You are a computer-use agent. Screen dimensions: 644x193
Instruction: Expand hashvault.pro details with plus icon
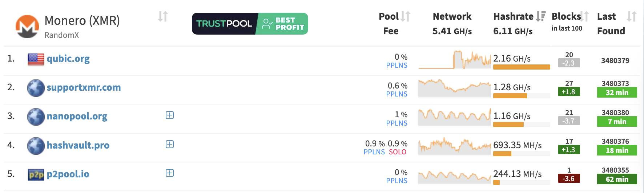click(x=170, y=144)
